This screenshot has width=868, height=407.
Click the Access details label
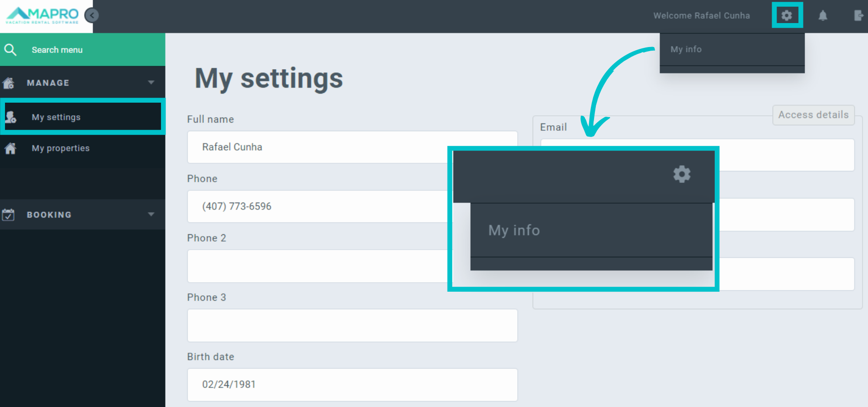(x=813, y=115)
